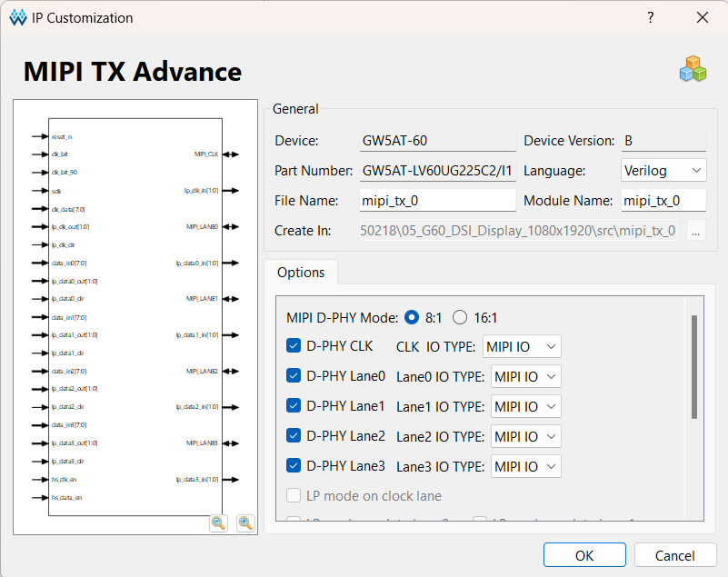Click the MIPI_LANE3 port label
This screenshot has height=577, width=728.
(202, 443)
